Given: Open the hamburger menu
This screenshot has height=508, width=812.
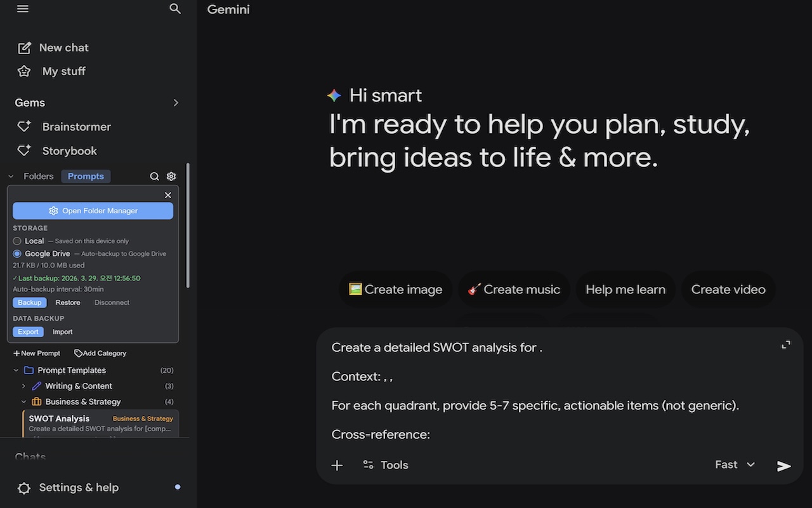Looking at the screenshot, I should pos(22,9).
